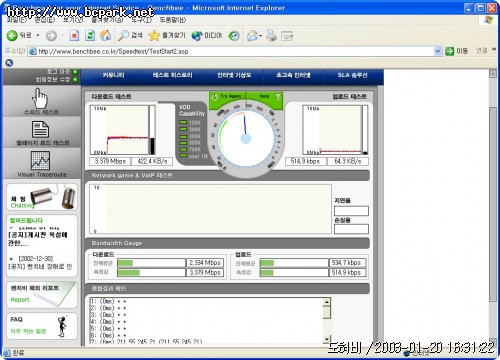Launch the Visual Traceroute graph icon
The width and height of the screenshot is (500, 360).
[40, 161]
